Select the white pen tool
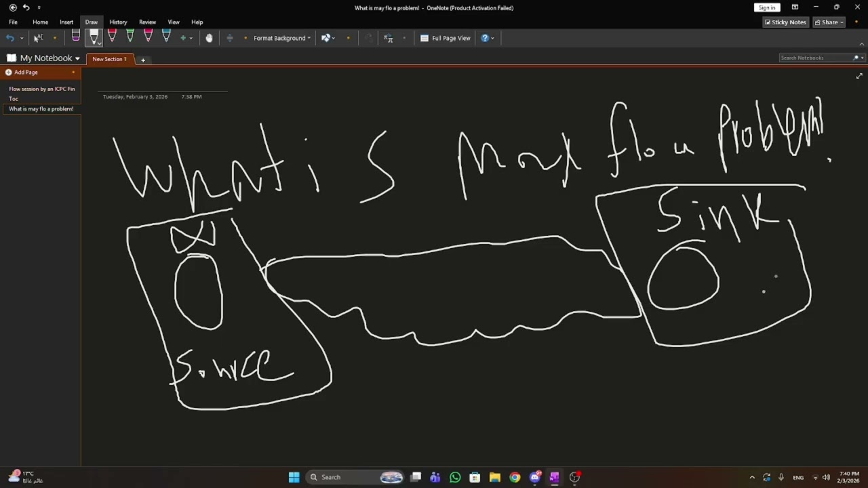The height and width of the screenshot is (488, 868). (94, 37)
